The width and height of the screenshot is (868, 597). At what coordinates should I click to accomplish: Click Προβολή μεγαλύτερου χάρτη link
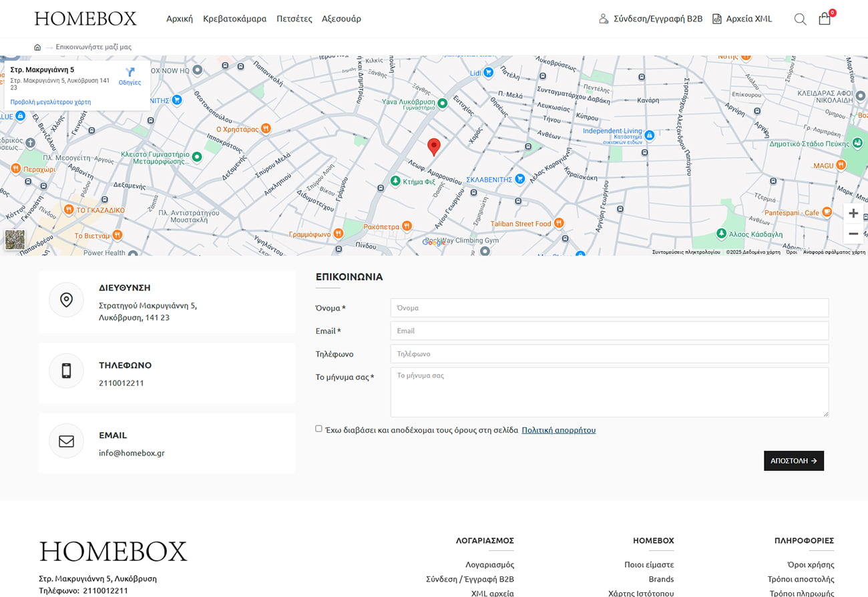coord(51,102)
